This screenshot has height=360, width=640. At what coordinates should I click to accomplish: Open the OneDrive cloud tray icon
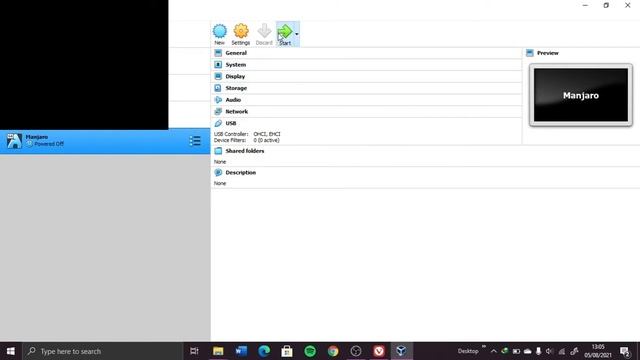point(527,351)
